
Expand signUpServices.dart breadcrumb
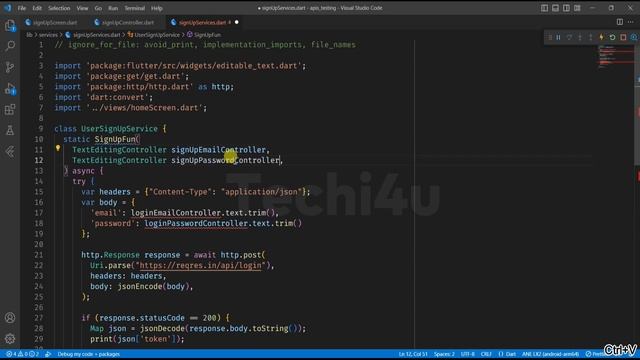[x=96, y=35]
